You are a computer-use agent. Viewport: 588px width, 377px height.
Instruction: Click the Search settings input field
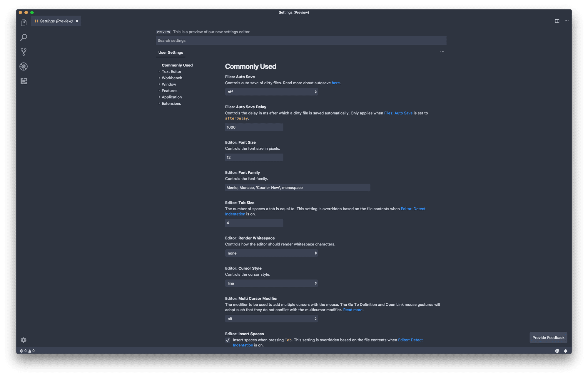(x=301, y=41)
